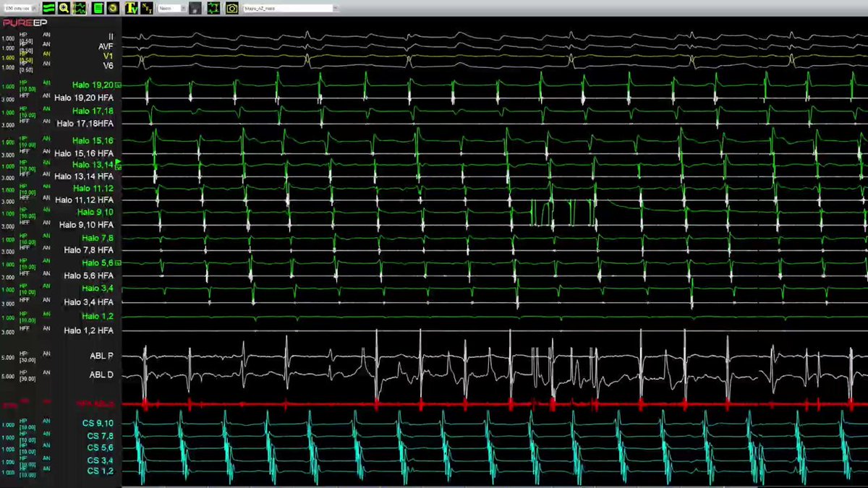This screenshot has width=868, height=488.
Task: Click the green horizontal lines channel icon
Action: click(x=48, y=8)
